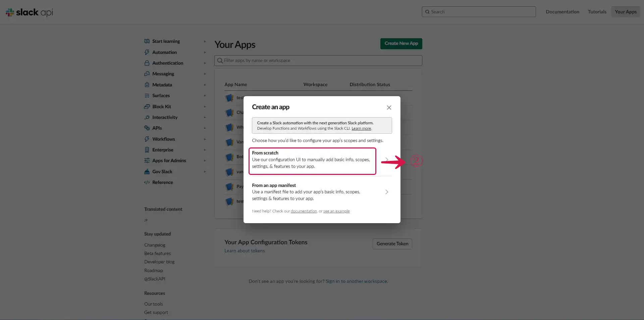Expand the Block Kit section arrow
Viewport: 644px width, 320px height.
click(x=205, y=107)
